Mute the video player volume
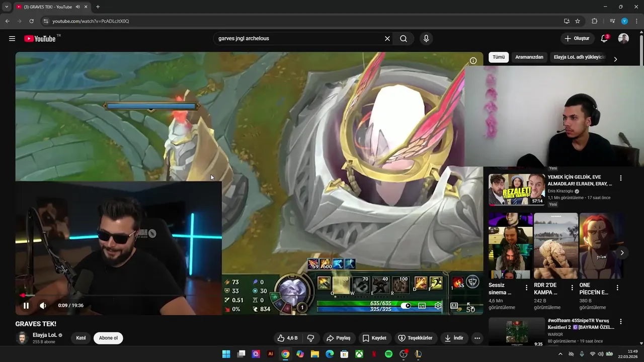The height and width of the screenshot is (362, 644). pos(43,305)
